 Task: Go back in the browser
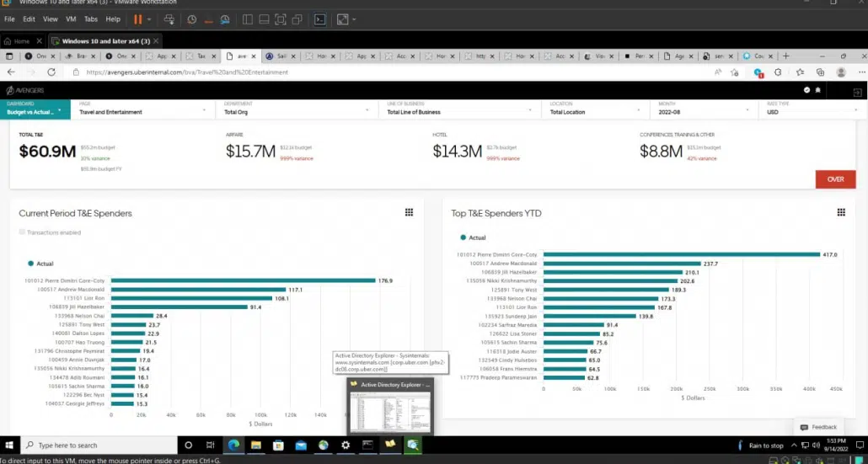tap(11, 72)
